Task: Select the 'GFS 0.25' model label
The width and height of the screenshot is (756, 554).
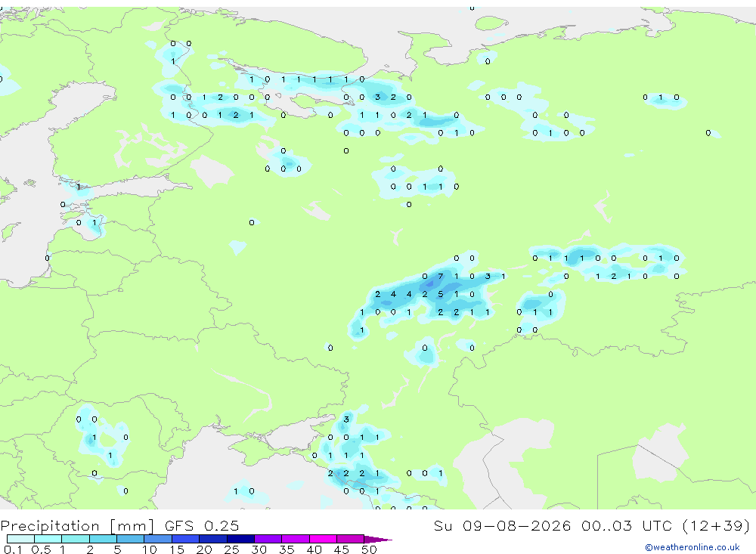Action: coord(202,526)
